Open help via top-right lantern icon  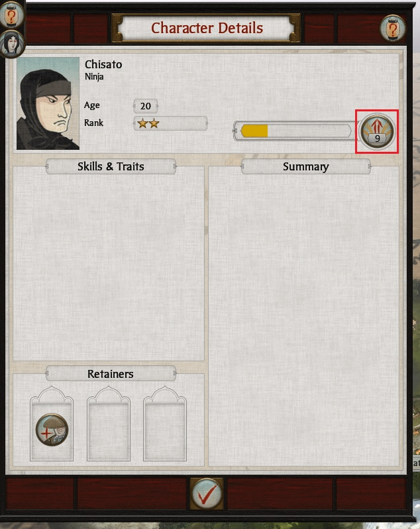pyautogui.click(x=392, y=29)
